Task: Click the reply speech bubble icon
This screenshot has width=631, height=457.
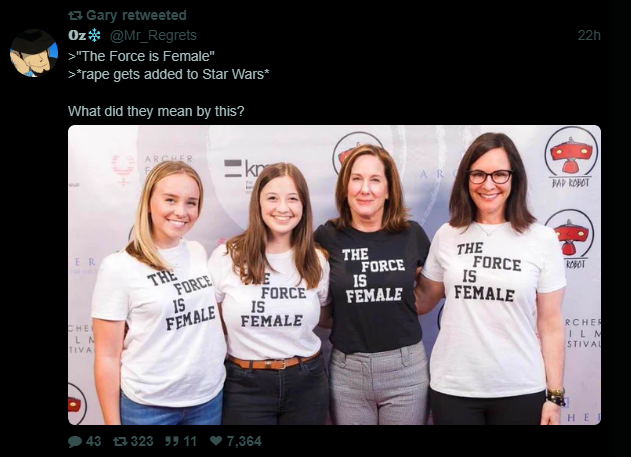Action: click(x=75, y=441)
